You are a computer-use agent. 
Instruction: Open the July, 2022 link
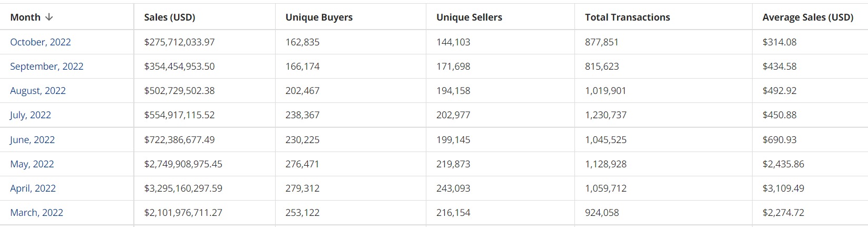pos(31,115)
